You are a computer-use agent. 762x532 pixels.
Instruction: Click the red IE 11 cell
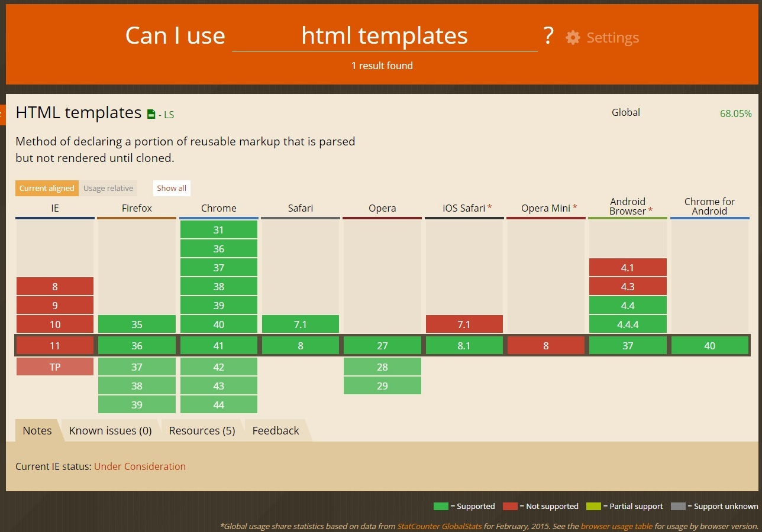pyautogui.click(x=55, y=346)
